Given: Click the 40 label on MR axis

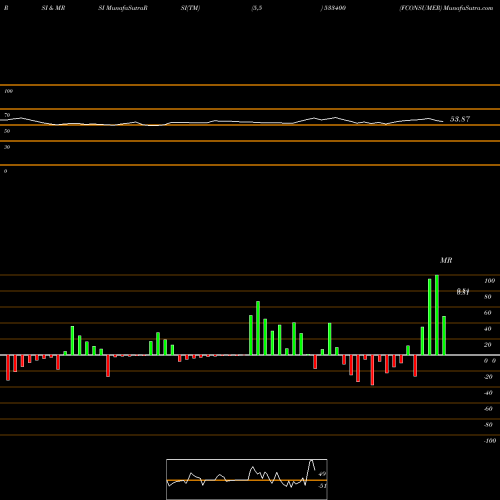Looking at the screenshot, I should [x=488, y=329].
